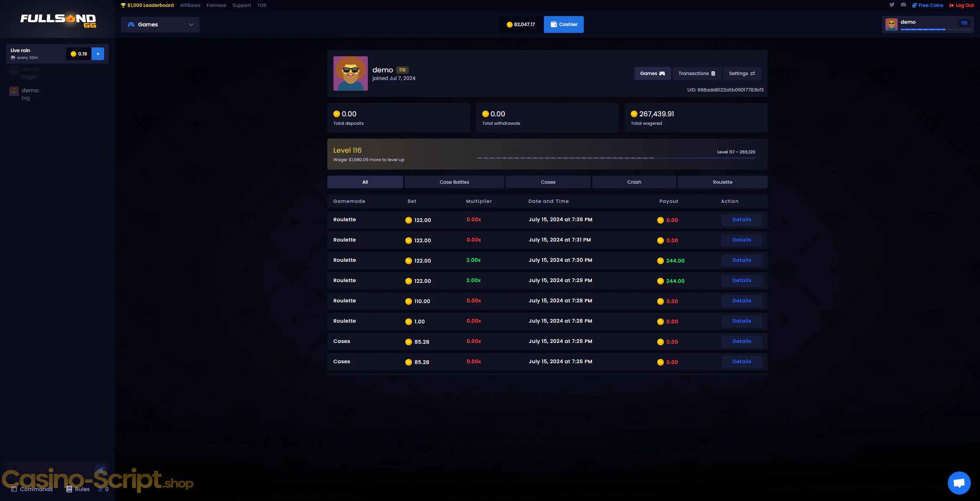Click 'joined Jul 7, 2024' text
This screenshot has width=980, height=501.
[394, 78]
